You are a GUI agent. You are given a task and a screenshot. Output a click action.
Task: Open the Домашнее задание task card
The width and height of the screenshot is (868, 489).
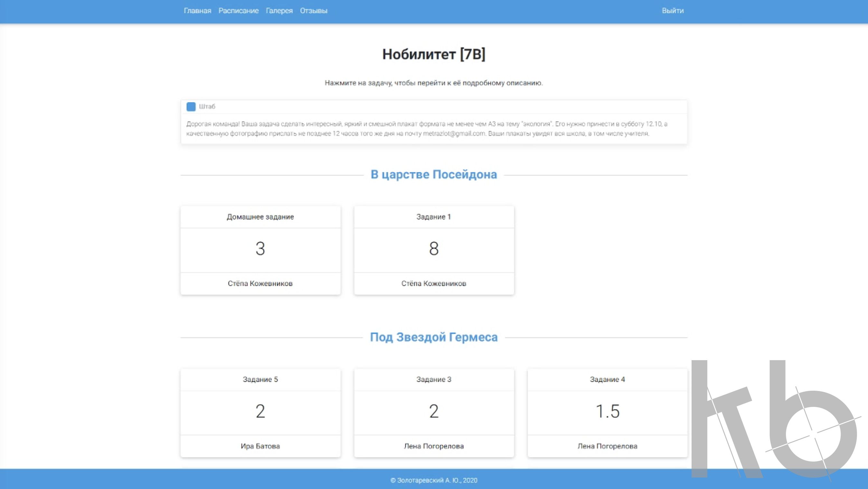260,217
